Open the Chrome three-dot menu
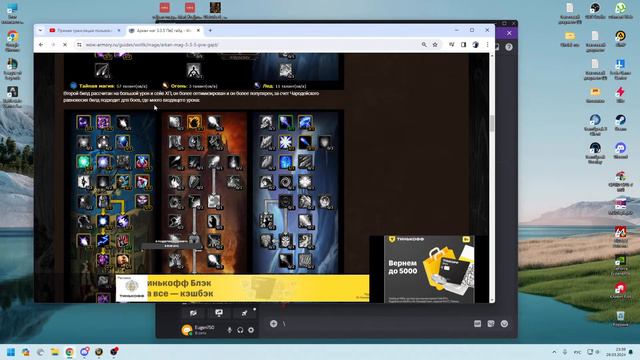This screenshot has height=360, width=640. (487, 44)
